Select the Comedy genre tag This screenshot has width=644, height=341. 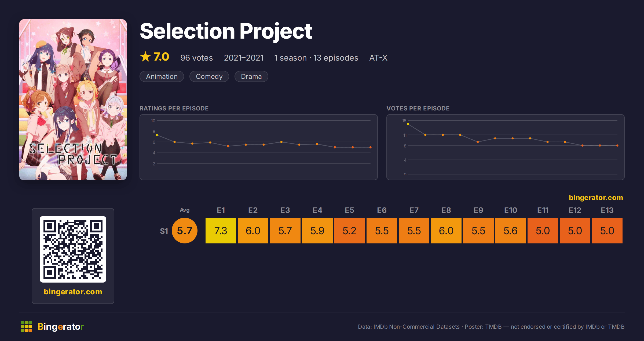point(209,76)
